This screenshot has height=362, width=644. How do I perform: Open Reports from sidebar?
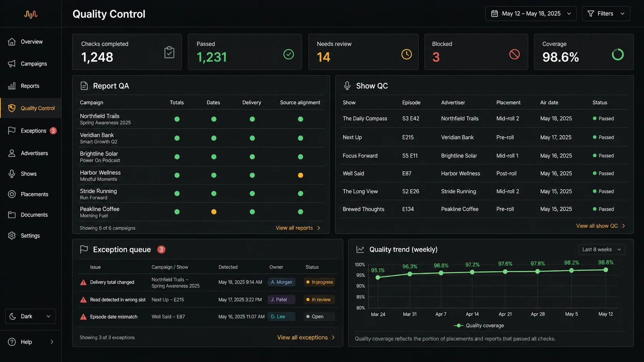(x=30, y=86)
